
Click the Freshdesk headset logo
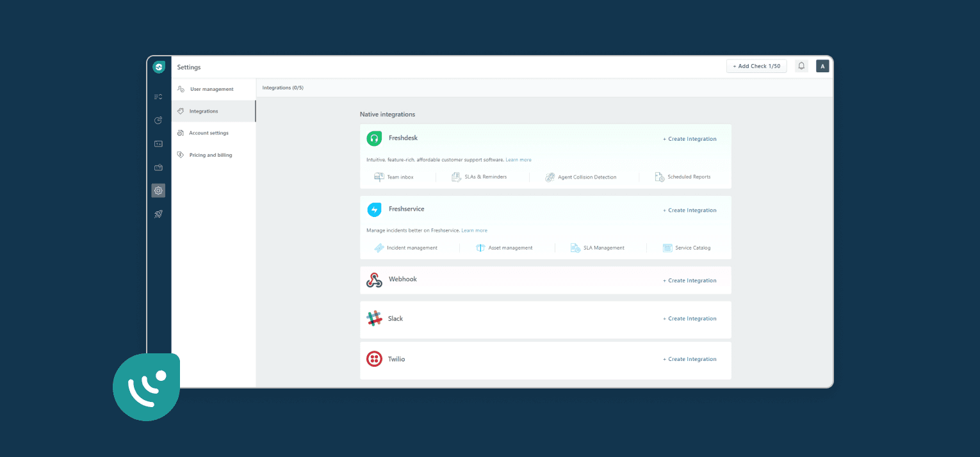point(374,138)
